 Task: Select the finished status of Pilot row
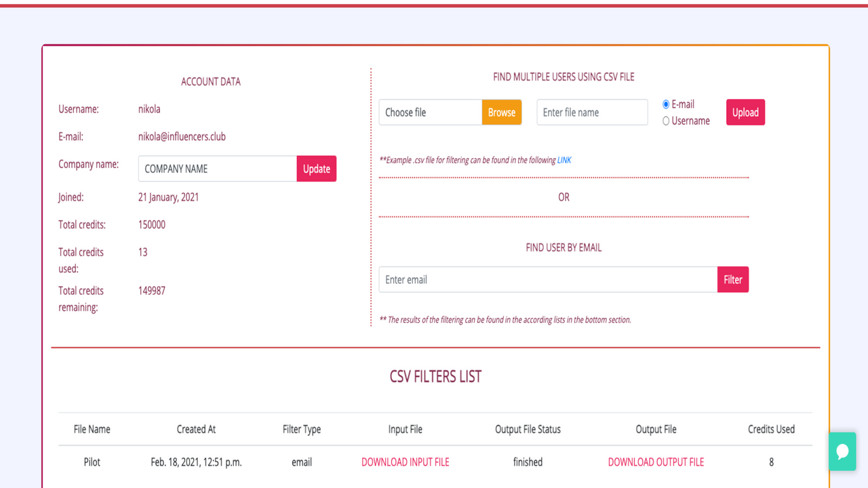point(528,462)
